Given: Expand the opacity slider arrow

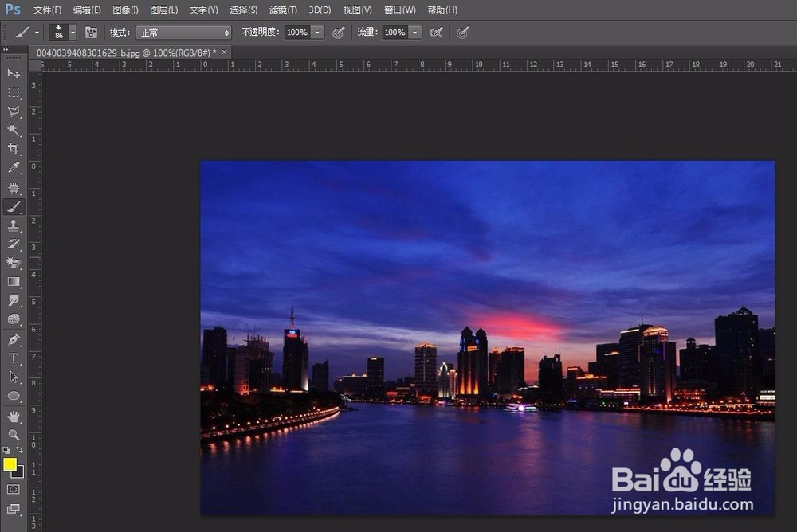Looking at the screenshot, I should tap(317, 33).
